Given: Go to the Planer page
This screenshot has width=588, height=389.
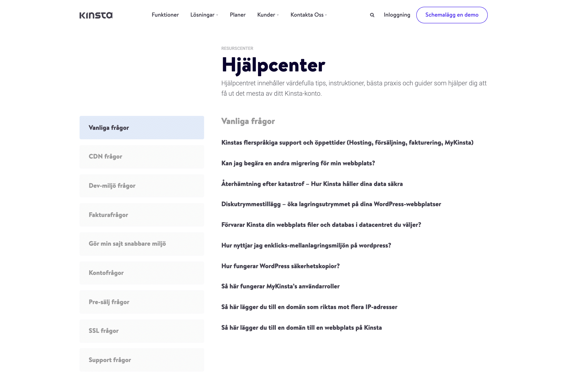Looking at the screenshot, I should [x=238, y=15].
